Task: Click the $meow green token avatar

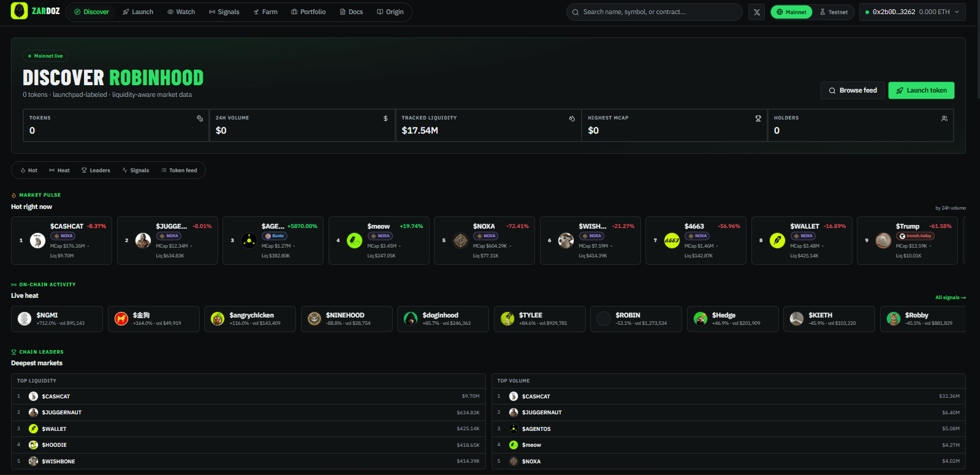Action: [355, 240]
